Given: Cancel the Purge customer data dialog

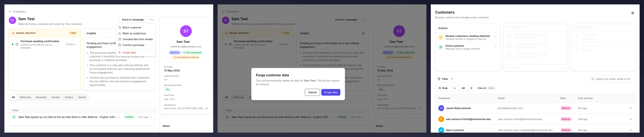Looking at the screenshot, I should tap(312, 92).
